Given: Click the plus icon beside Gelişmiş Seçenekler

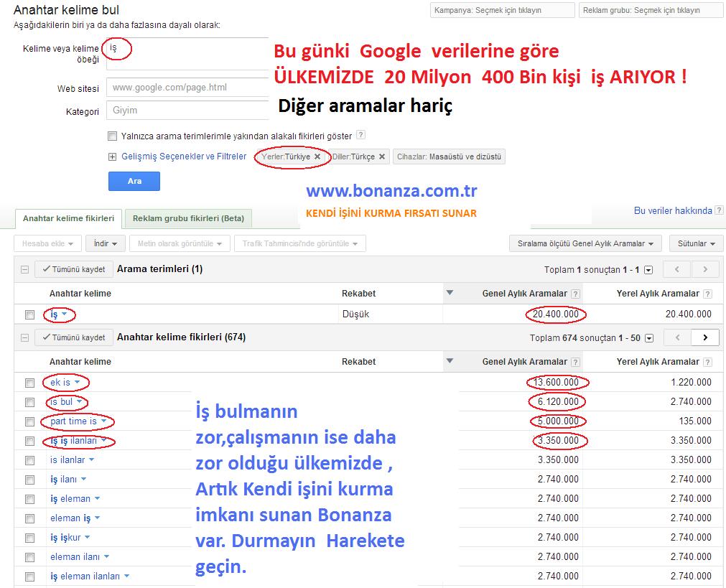Looking at the screenshot, I should click(x=112, y=157).
